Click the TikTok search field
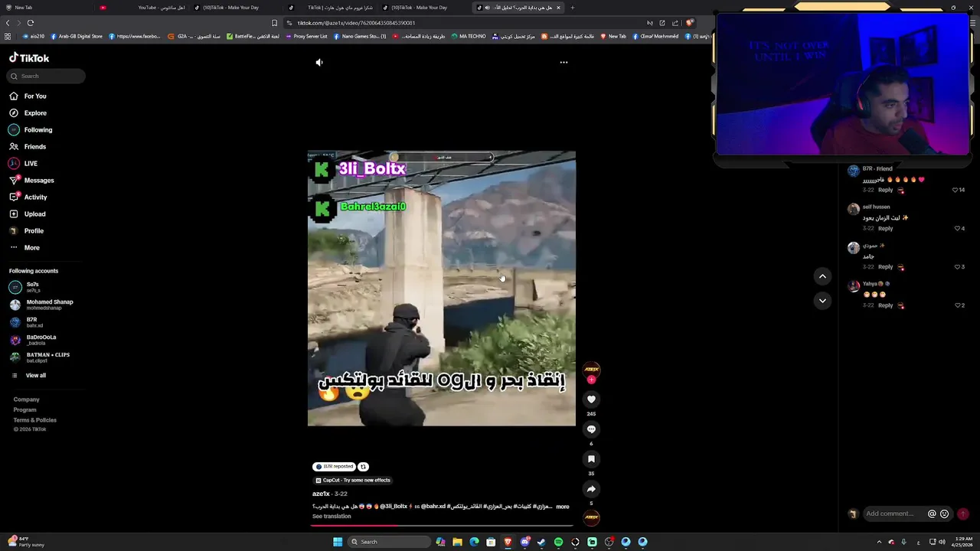Viewport: 980px width, 551px height. pos(46,76)
